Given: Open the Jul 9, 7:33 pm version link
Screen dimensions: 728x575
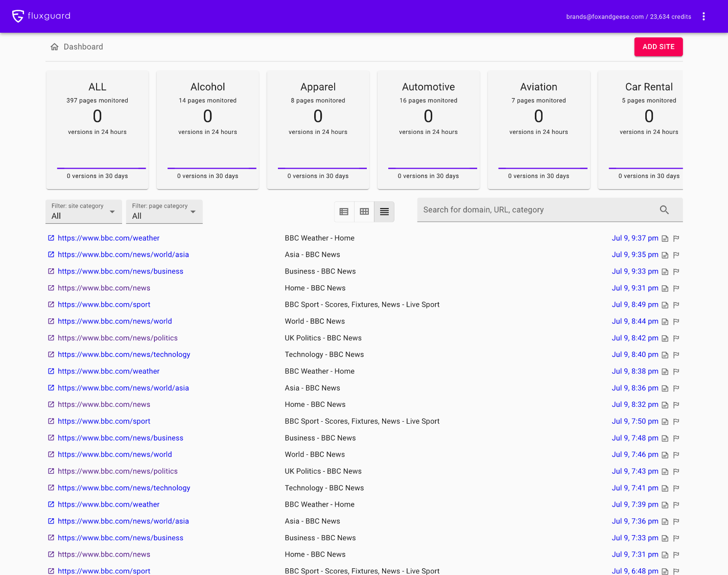Looking at the screenshot, I should [x=635, y=538].
